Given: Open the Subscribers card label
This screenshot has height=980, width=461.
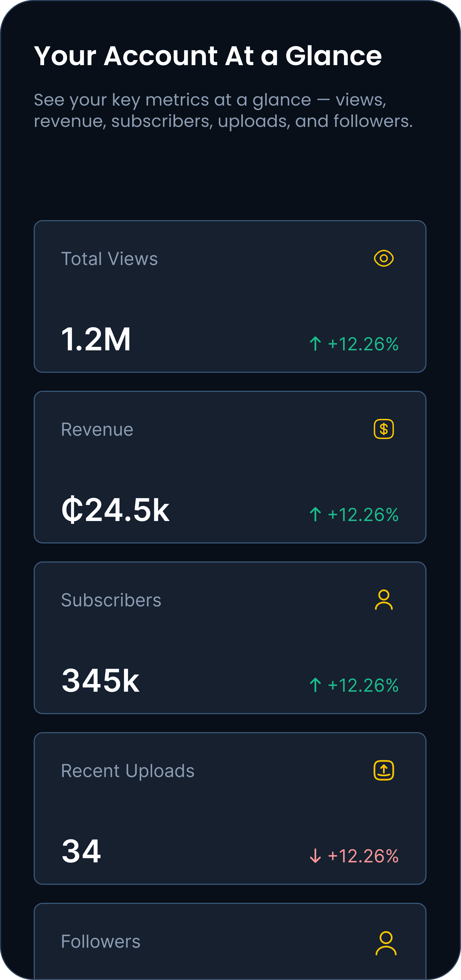Looking at the screenshot, I should point(111,600).
